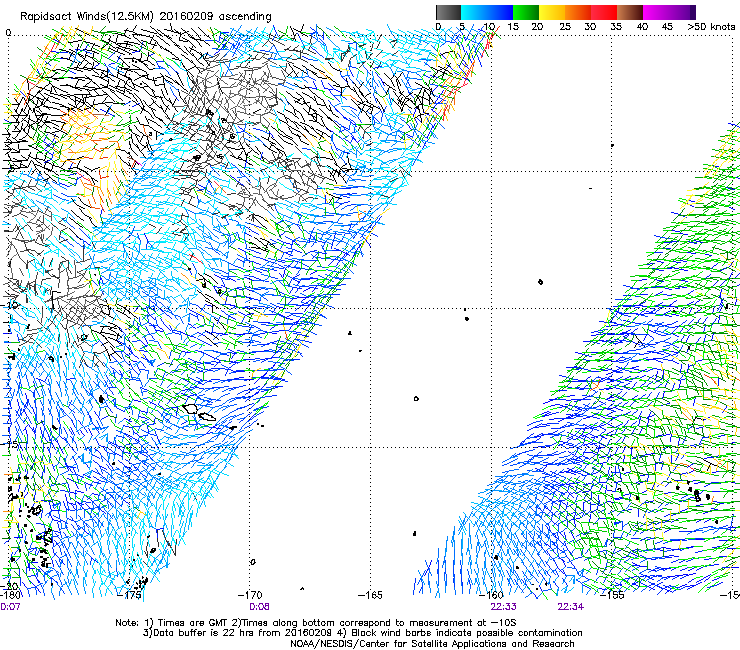Click the purple '22:33' time label
This screenshot has height=650, width=740.
tap(503, 607)
